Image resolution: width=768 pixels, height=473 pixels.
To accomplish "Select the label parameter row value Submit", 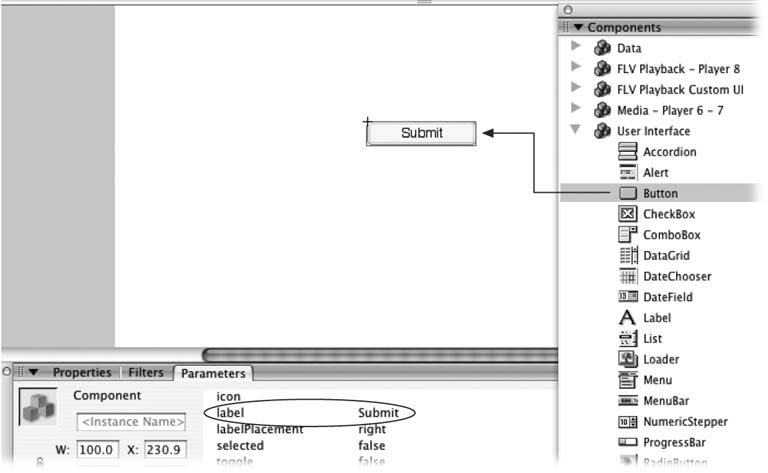I will pos(378,413).
